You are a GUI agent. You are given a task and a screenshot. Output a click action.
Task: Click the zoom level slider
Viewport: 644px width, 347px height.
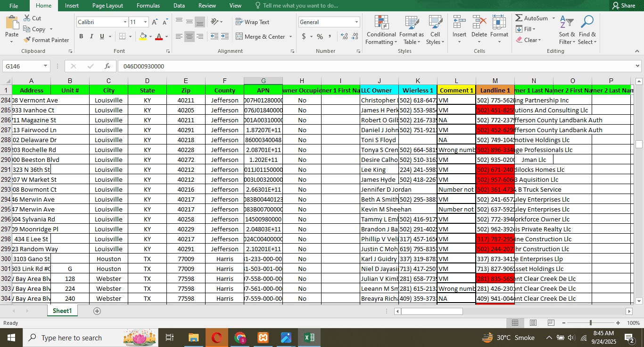[590, 323]
